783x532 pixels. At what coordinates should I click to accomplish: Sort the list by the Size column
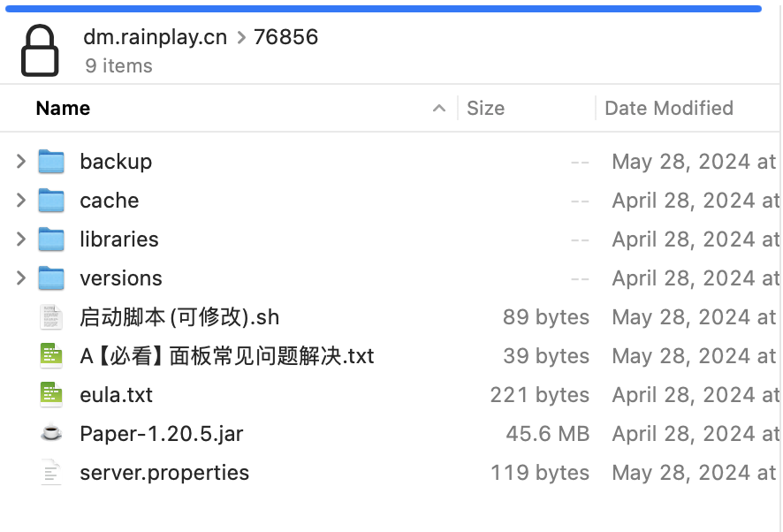coord(485,108)
